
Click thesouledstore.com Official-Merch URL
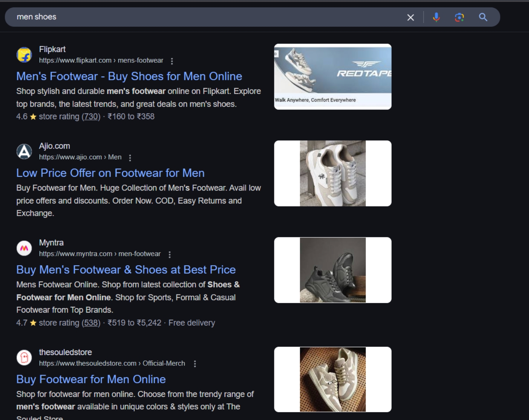tap(112, 364)
